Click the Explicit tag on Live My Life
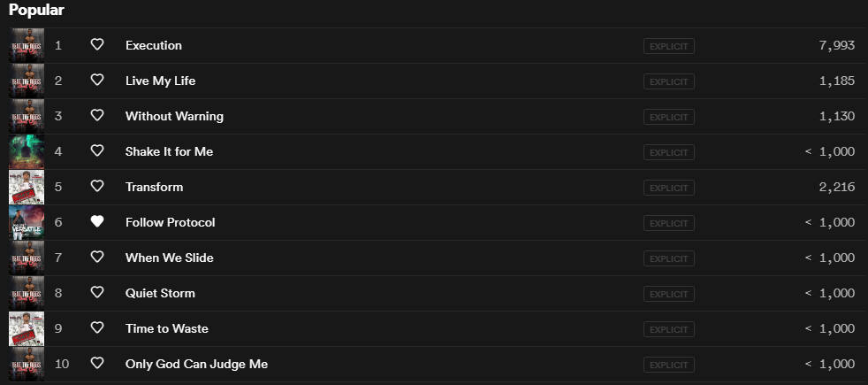Screen dimensions: 868x385 [669, 81]
